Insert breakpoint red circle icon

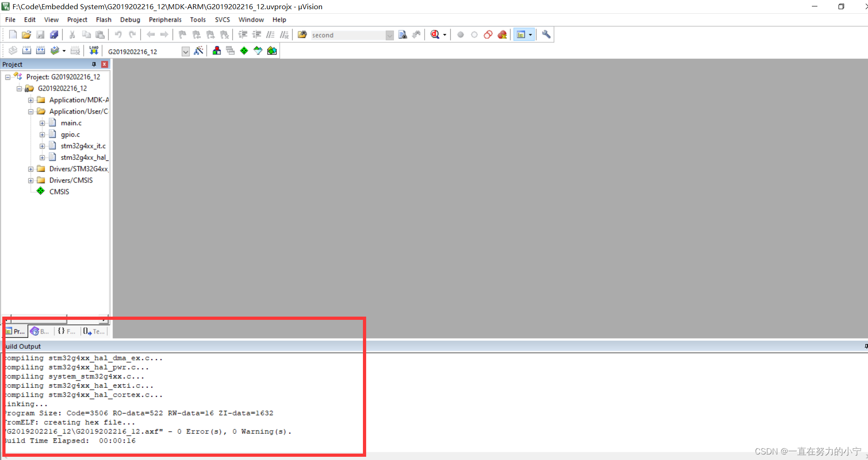(460, 34)
